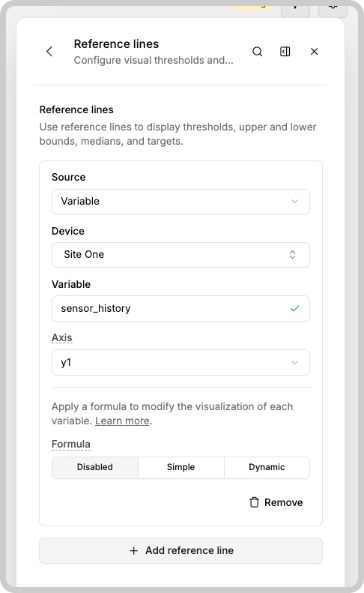
Task: Open the Device selector showing Site One
Action: [181, 255]
